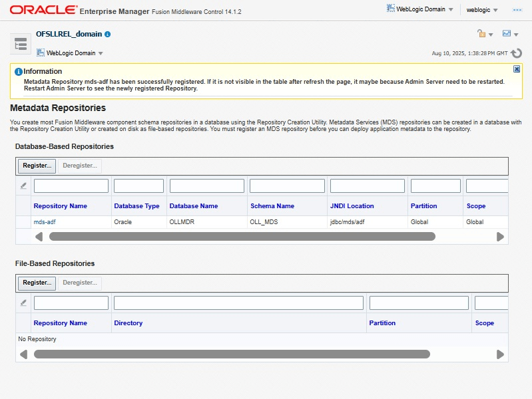Image resolution: width=532 pixels, height=399 pixels.
Task: Sort by Repository Name in Database-Based table
Action: pyautogui.click(x=61, y=206)
